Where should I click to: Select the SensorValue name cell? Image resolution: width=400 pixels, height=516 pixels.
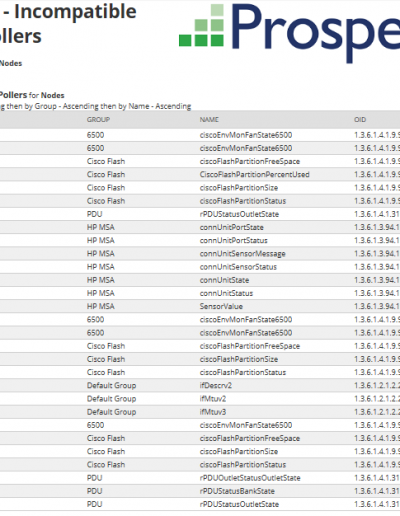click(x=221, y=306)
